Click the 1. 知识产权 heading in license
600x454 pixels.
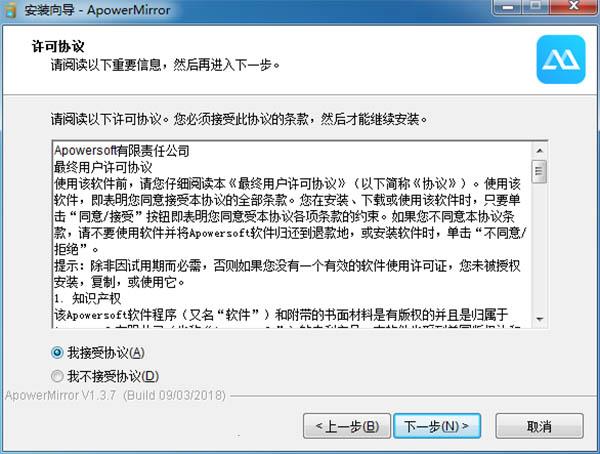(x=88, y=299)
